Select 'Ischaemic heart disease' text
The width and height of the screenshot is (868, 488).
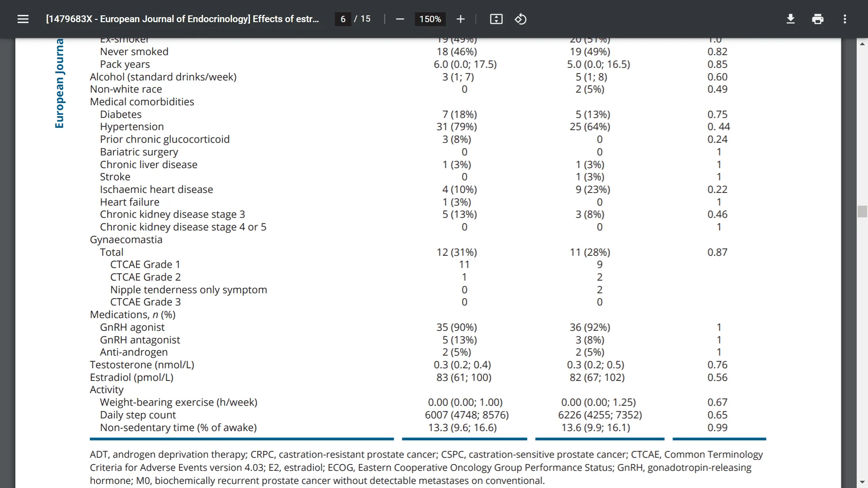pos(156,189)
